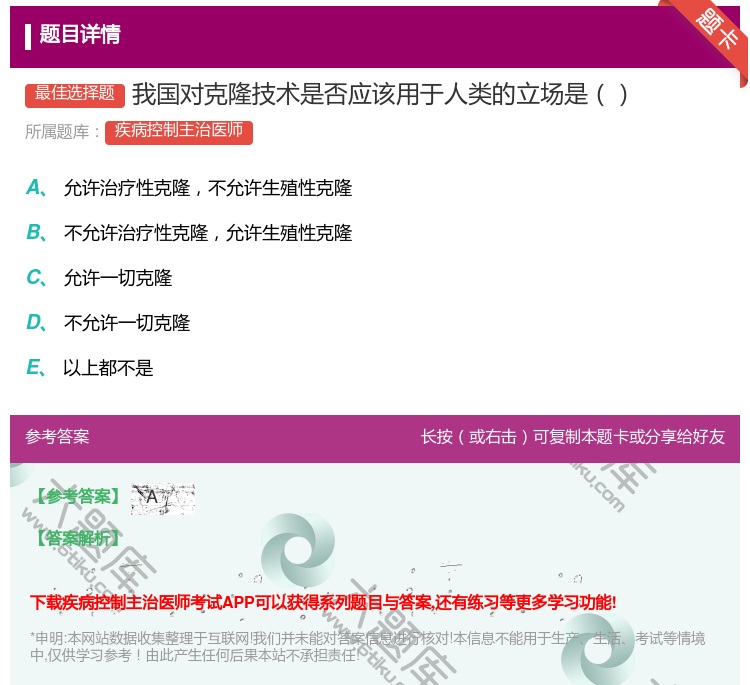Select option B 不允许治疗性克隆，允许生殖性克隆
The height and width of the screenshot is (685, 750).
point(189,233)
